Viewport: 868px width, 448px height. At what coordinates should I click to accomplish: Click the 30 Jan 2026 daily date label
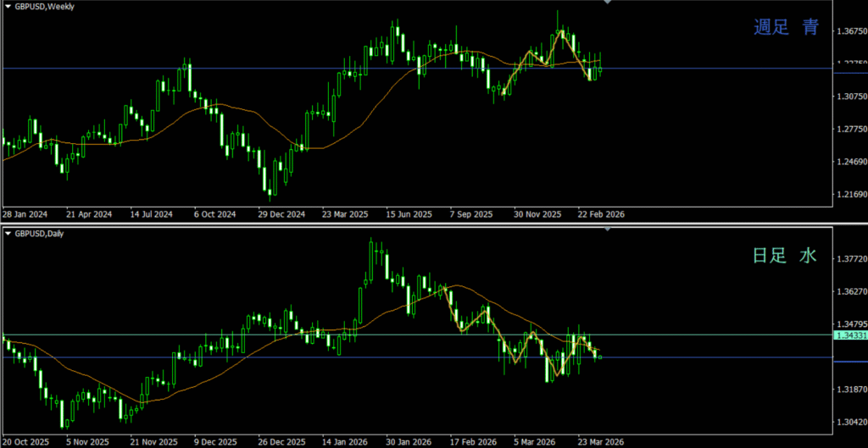click(x=408, y=441)
